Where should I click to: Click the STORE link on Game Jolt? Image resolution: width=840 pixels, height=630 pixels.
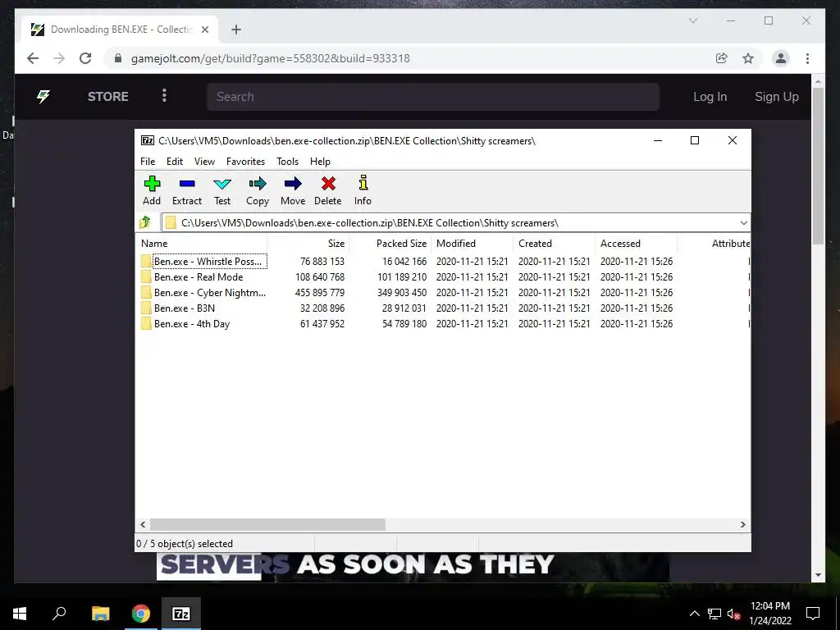click(108, 97)
